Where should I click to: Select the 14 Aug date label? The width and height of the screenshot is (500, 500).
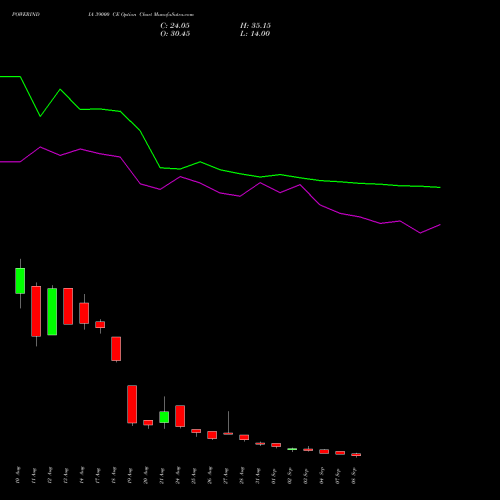[x=82, y=475]
